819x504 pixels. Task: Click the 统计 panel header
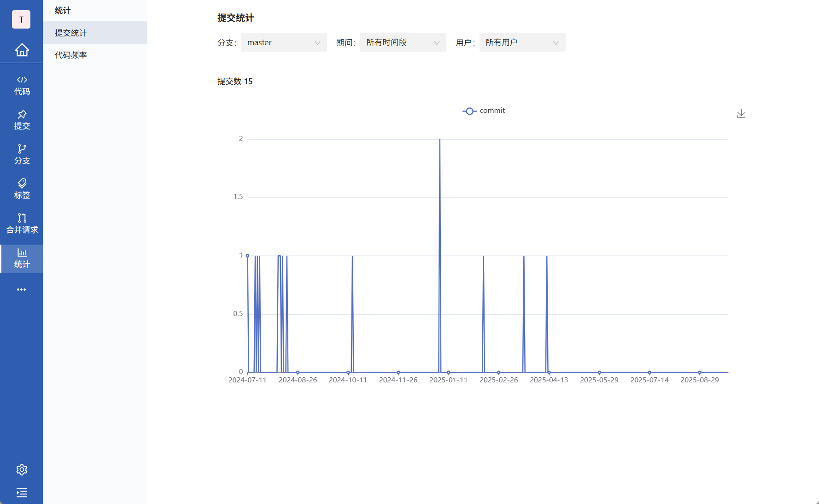[x=63, y=11]
